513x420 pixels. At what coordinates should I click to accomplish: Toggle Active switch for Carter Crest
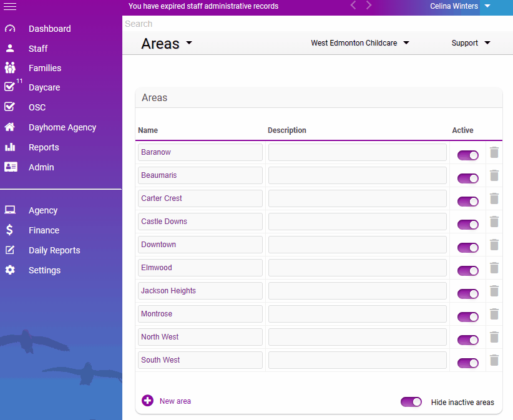tap(468, 202)
